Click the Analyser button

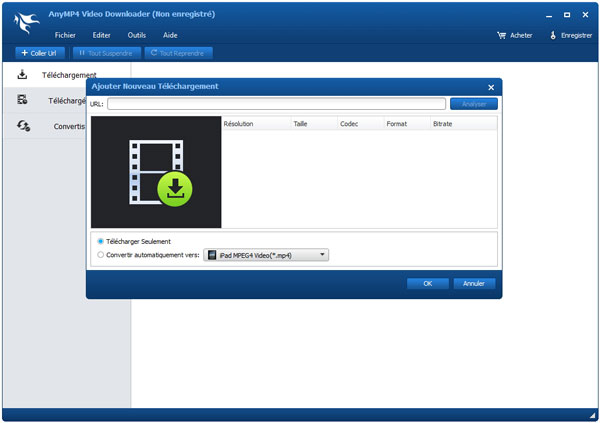coord(472,103)
